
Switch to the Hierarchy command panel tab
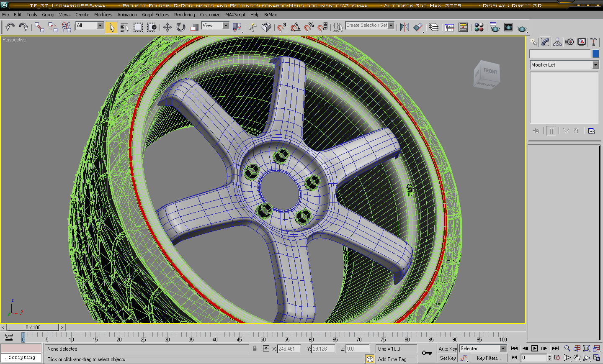coord(557,42)
